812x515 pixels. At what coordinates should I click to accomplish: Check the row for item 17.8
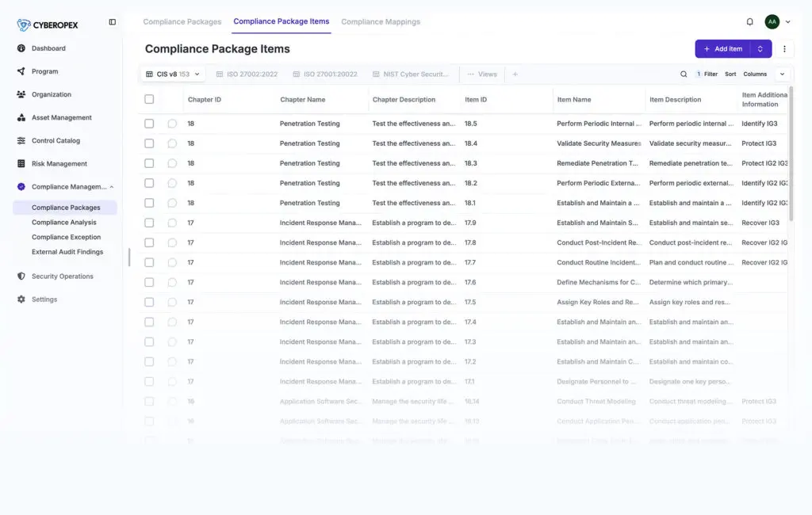click(149, 242)
